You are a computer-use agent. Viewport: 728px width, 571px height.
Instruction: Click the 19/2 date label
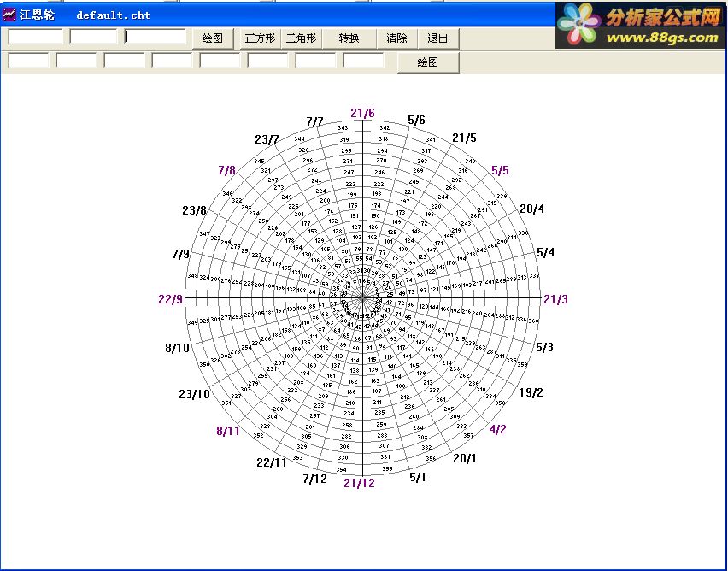point(531,392)
